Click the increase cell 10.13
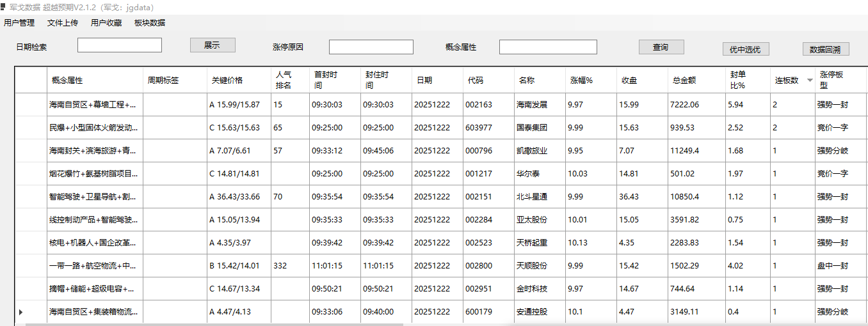Viewport: 868px width, 326px height. (591, 243)
